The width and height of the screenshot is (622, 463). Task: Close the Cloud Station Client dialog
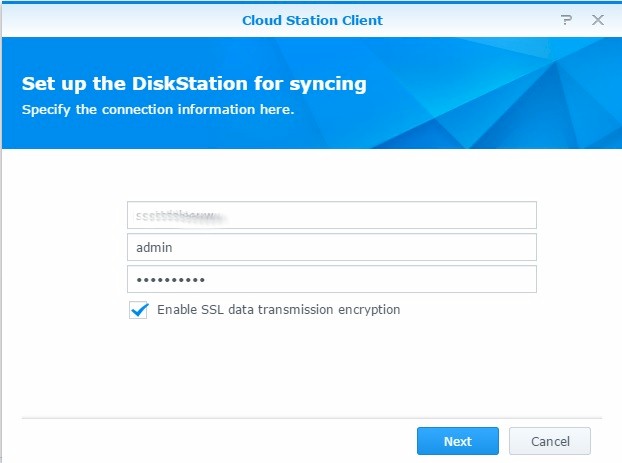click(x=598, y=20)
